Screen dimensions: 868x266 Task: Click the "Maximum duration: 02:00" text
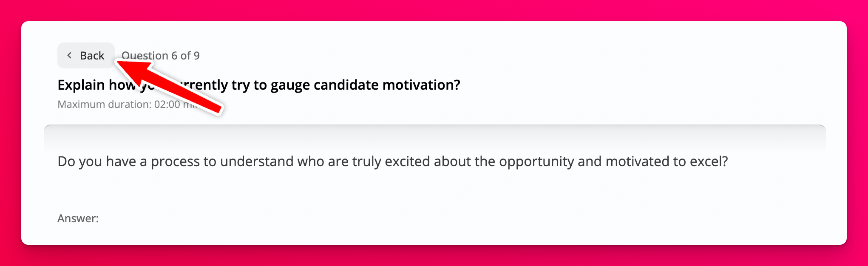click(119, 105)
